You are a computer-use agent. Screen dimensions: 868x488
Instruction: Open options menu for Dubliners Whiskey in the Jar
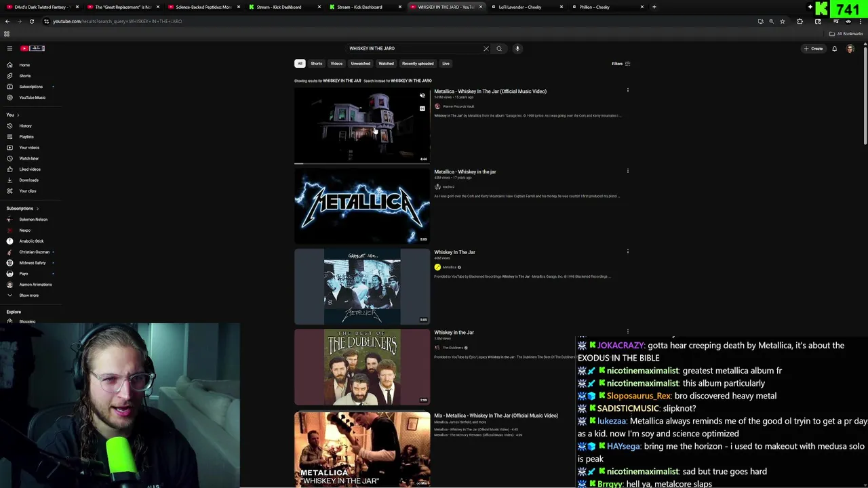click(628, 331)
